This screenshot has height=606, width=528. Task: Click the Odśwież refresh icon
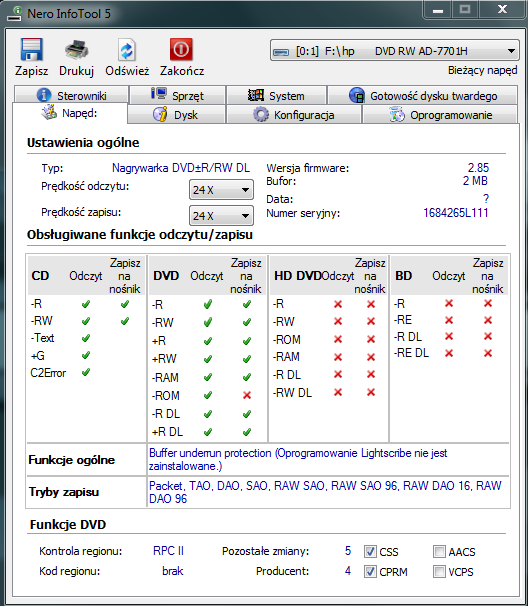click(x=127, y=49)
